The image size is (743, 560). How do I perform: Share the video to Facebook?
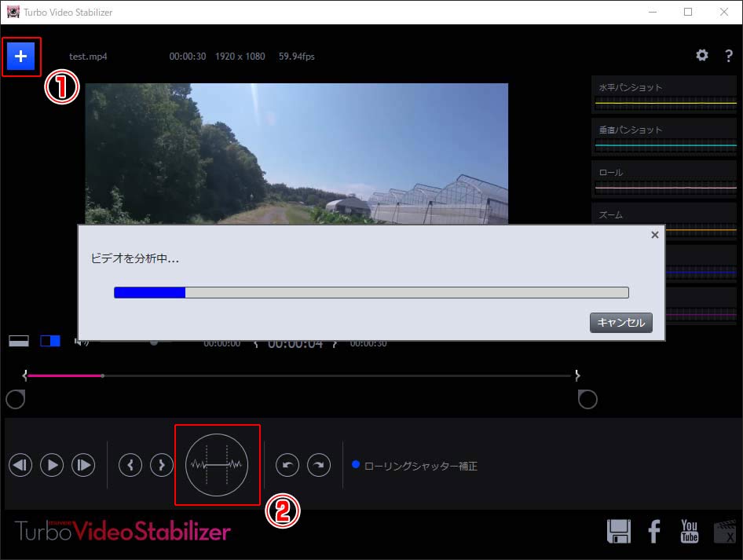[x=654, y=531]
